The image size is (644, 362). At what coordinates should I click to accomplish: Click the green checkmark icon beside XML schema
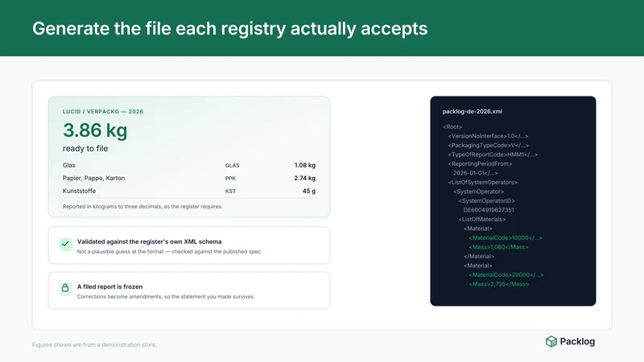pyautogui.click(x=66, y=245)
